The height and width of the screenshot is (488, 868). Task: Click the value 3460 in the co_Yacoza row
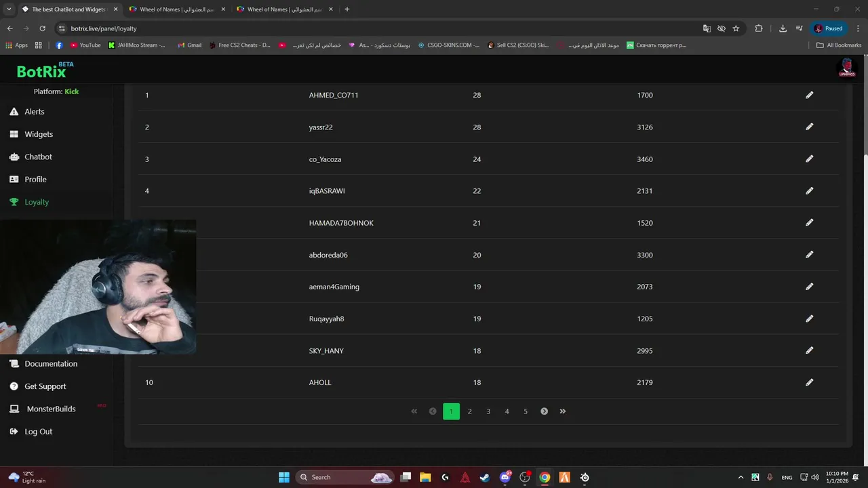point(645,159)
